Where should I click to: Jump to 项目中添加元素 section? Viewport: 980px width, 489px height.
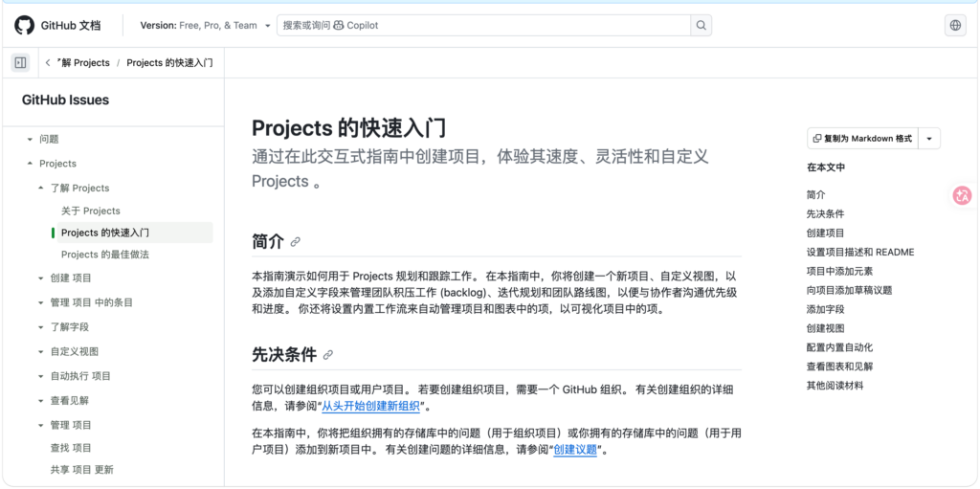click(839, 272)
